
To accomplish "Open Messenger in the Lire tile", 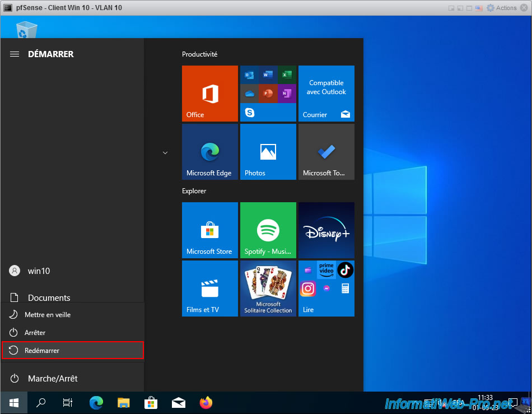I will pyautogui.click(x=326, y=289).
